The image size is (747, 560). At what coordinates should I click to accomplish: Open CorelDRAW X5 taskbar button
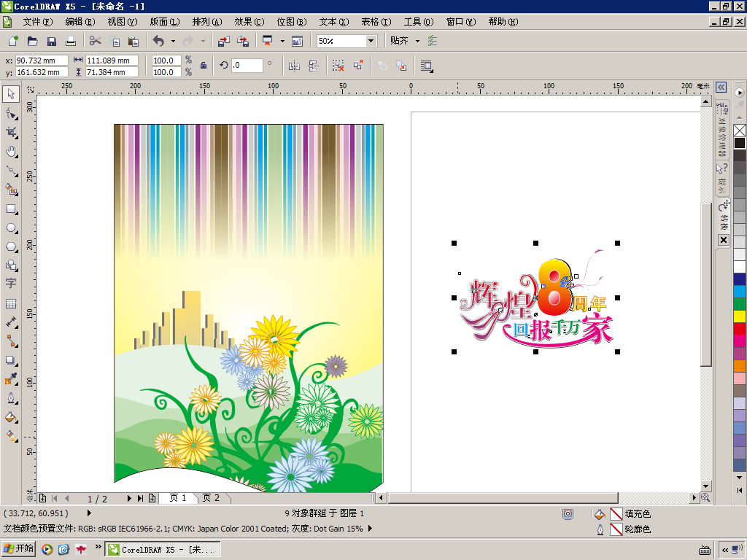pos(162,549)
